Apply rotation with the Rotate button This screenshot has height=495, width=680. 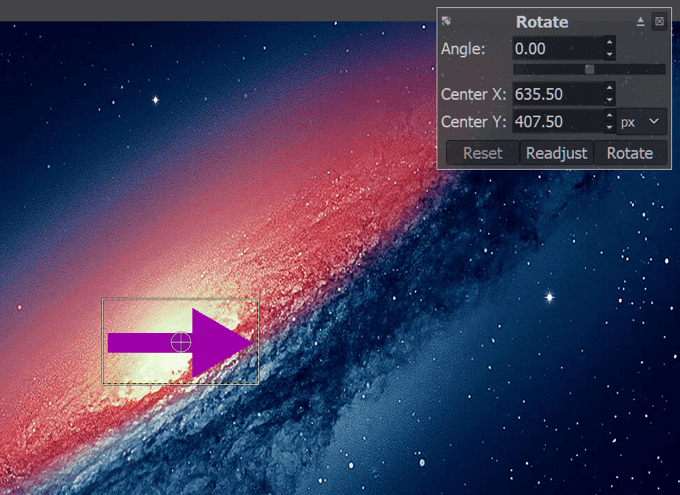630,153
